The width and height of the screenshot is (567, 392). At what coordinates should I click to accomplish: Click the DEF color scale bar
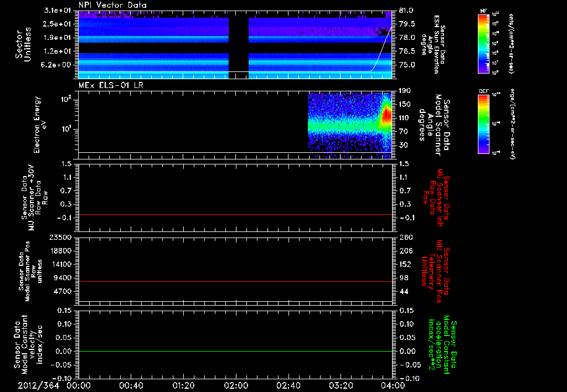(484, 124)
